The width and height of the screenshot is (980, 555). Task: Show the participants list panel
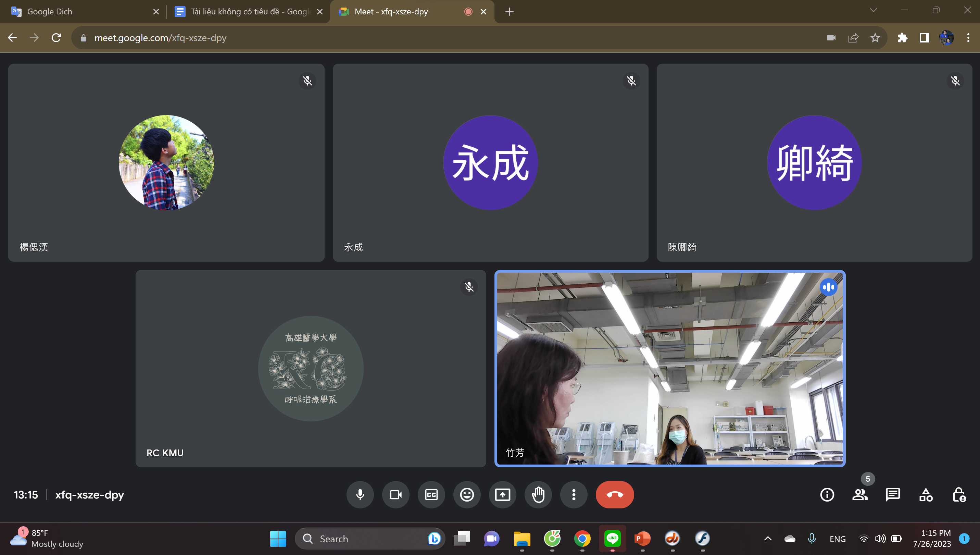pos(860,495)
